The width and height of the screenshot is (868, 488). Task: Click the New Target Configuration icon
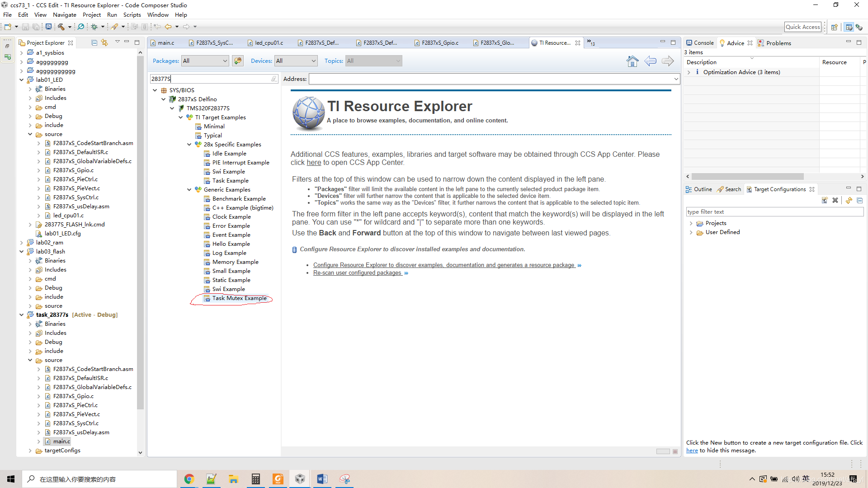(824, 200)
